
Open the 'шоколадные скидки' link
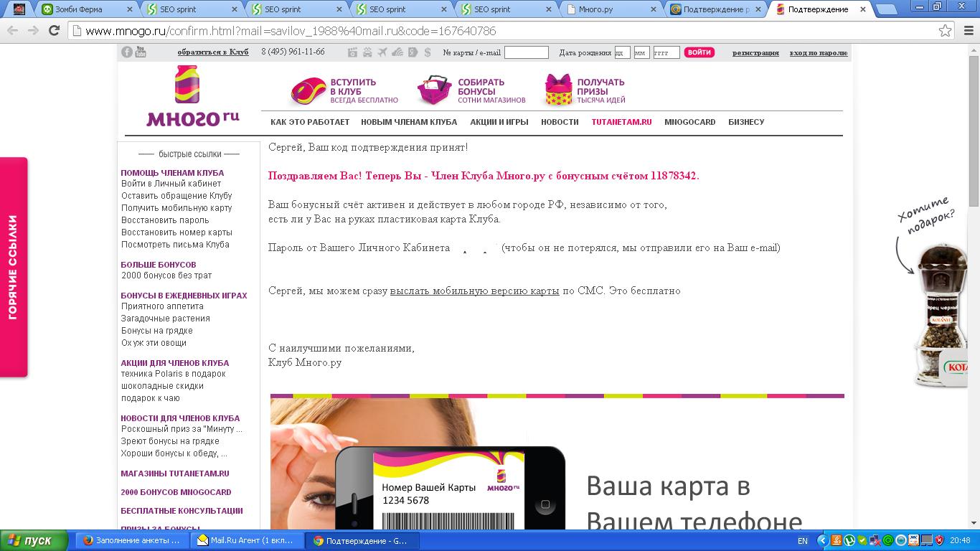pos(161,386)
